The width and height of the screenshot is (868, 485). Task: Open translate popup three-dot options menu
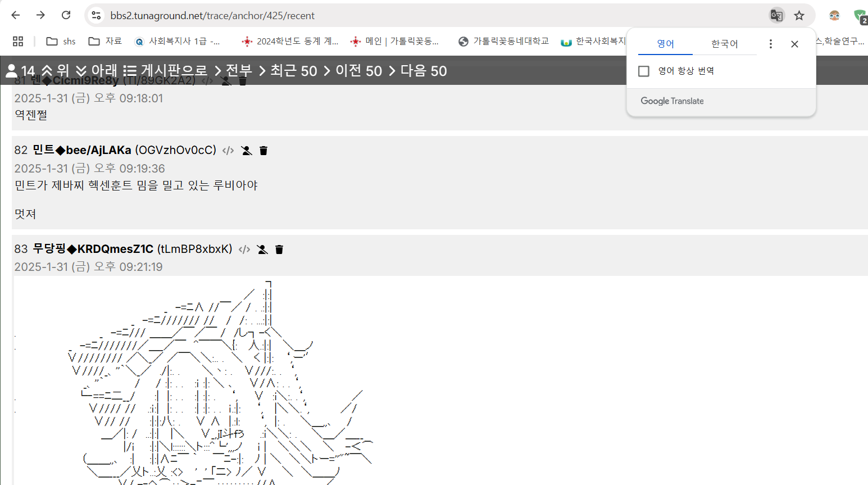[771, 44]
